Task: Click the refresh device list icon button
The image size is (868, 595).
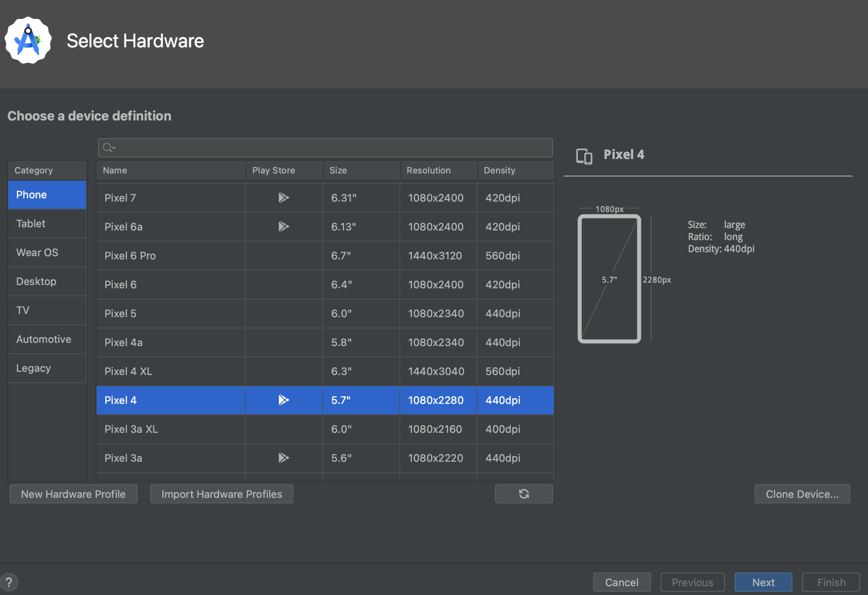Action: pos(524,494)
